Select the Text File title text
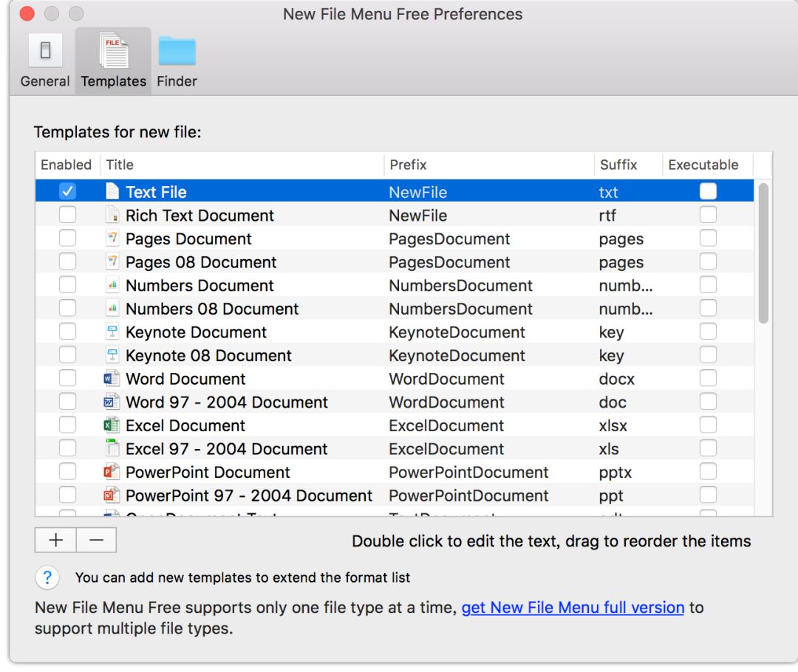 [x=156, y=192]
